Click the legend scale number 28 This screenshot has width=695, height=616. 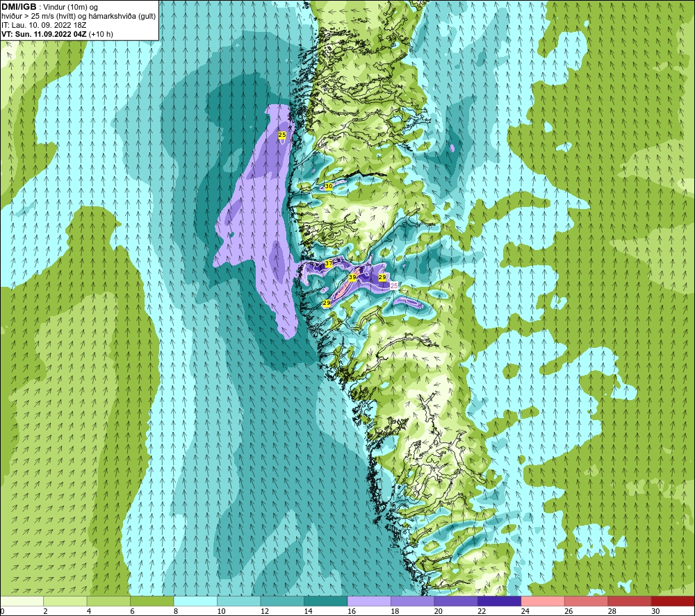pyautogui.click(x=612, y=611)
